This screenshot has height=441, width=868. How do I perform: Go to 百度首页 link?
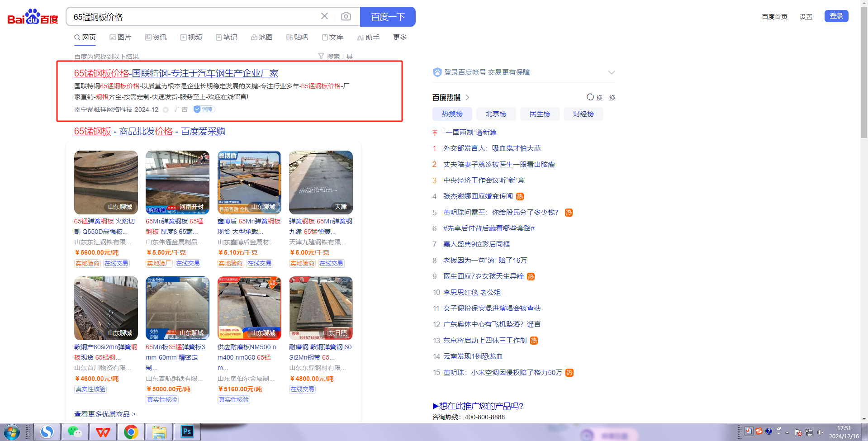click(774, 17)
